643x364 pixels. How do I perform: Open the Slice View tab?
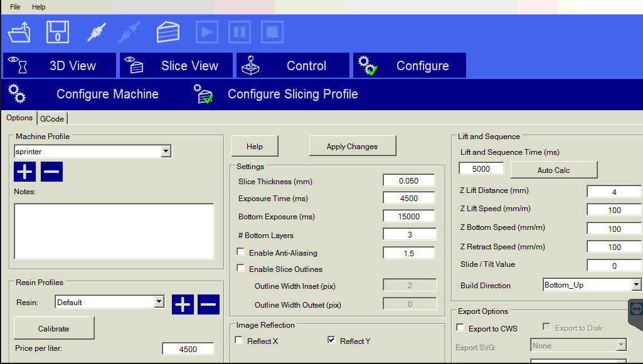click(x=176, y=66)
